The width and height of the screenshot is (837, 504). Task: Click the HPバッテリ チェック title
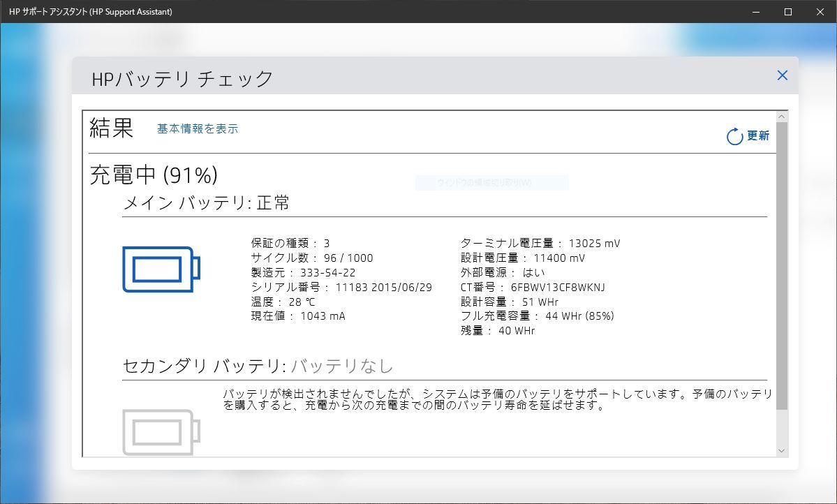[183, 79]
